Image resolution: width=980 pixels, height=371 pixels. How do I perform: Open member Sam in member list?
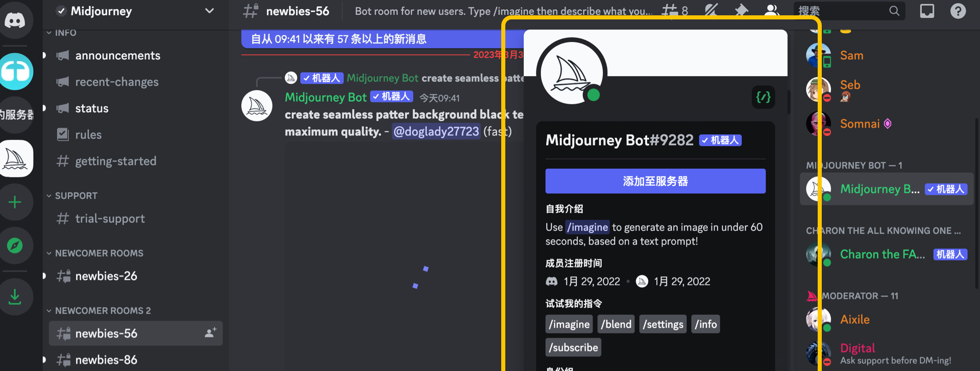(887, 55)
